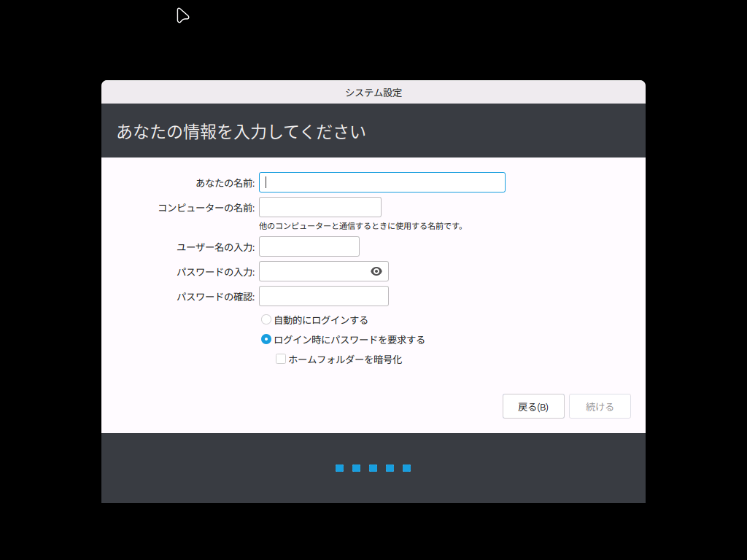Click the fourth blue progress square
747x560 pixels.
390,468
